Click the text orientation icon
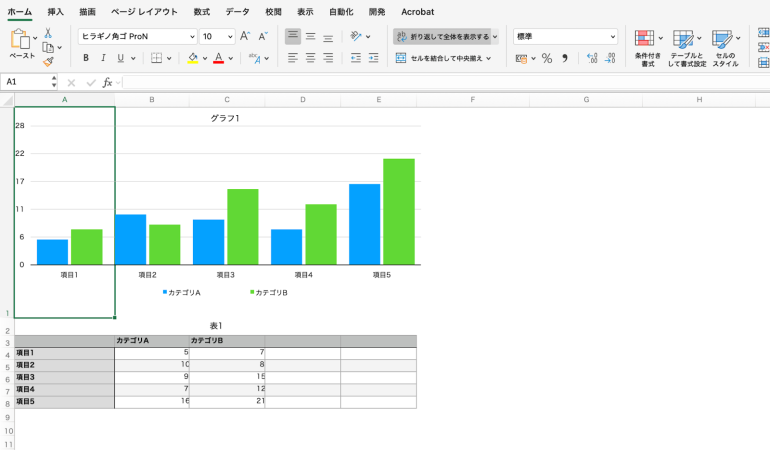 (x=356, y=36)
